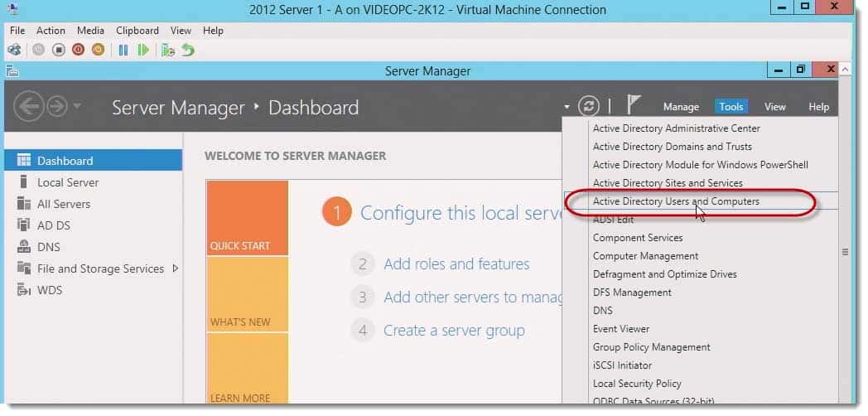Click the Local Server sidebar icon
The width and height of the screenshot is (868, 416).
23,181
